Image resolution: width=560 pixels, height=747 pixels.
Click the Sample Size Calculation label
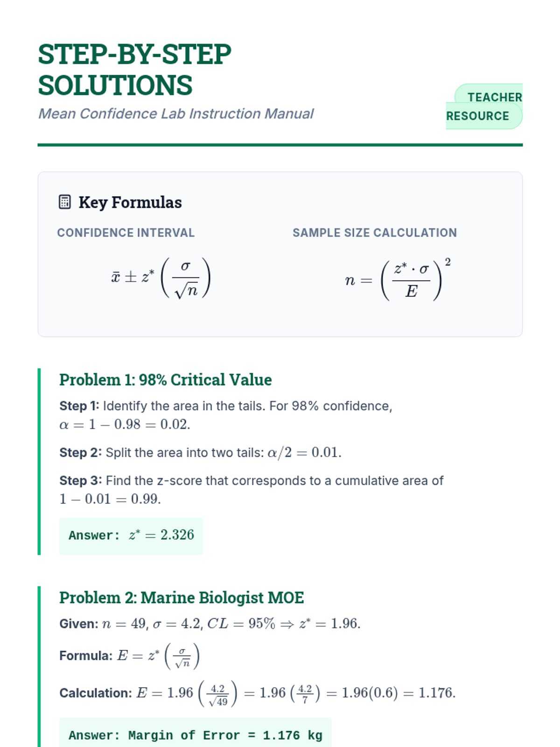[x=375, y=233]
